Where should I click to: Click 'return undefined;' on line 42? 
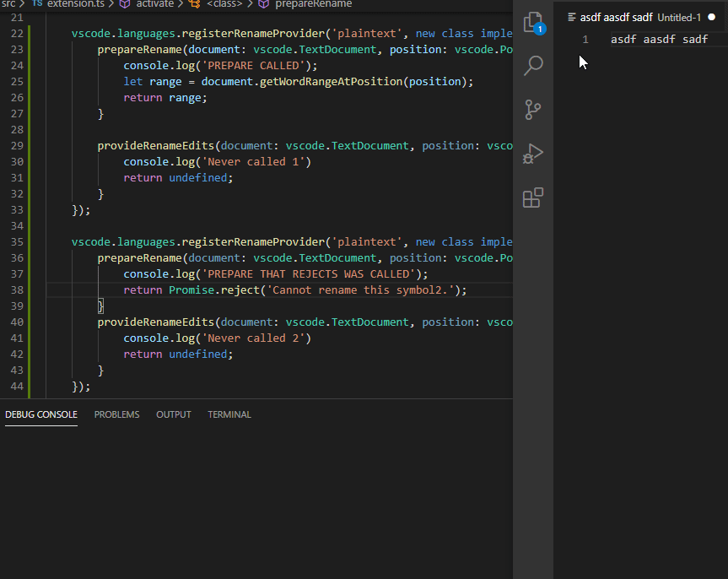pyautogui.click(x=178, y=354)
